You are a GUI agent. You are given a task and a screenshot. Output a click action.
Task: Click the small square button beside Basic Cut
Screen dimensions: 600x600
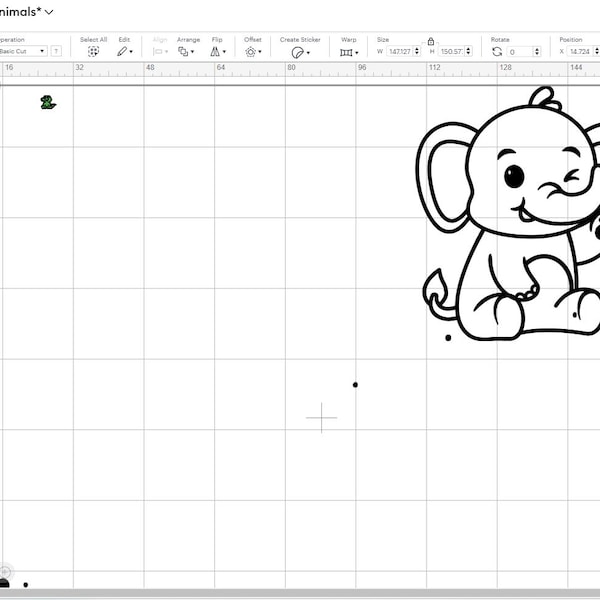tap(56, 51)
